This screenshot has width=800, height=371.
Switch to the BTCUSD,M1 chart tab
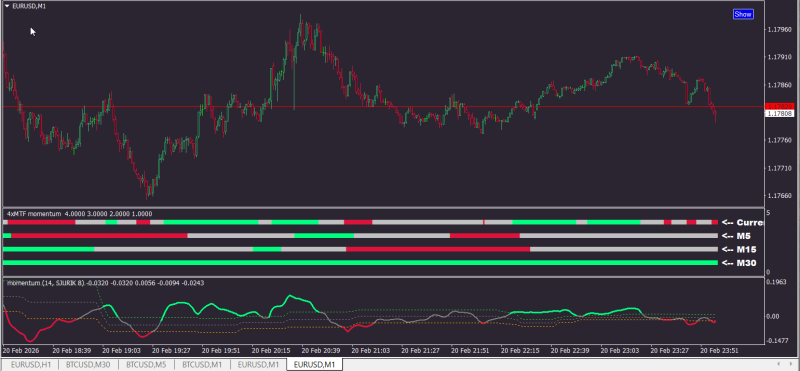click(202, 365)
